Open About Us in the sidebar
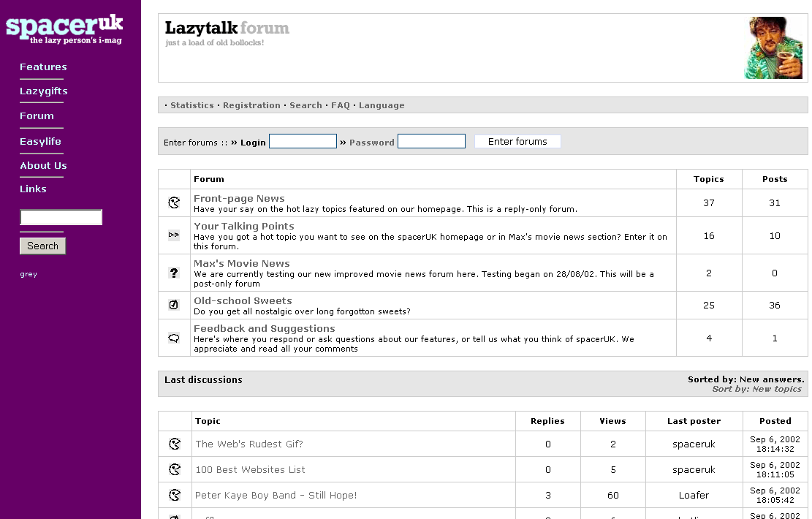This screenshot has width=812, height=519. point(44,166)
